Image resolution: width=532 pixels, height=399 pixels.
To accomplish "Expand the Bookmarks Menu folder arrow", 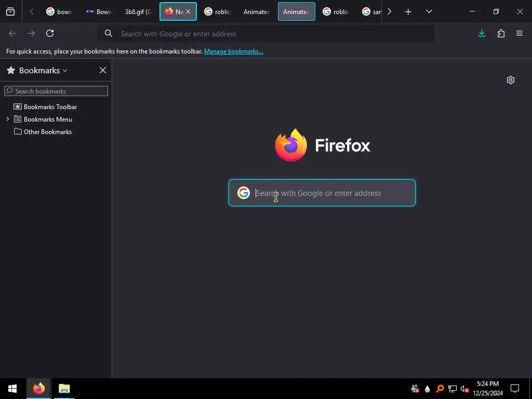I will tap(7, 119).
